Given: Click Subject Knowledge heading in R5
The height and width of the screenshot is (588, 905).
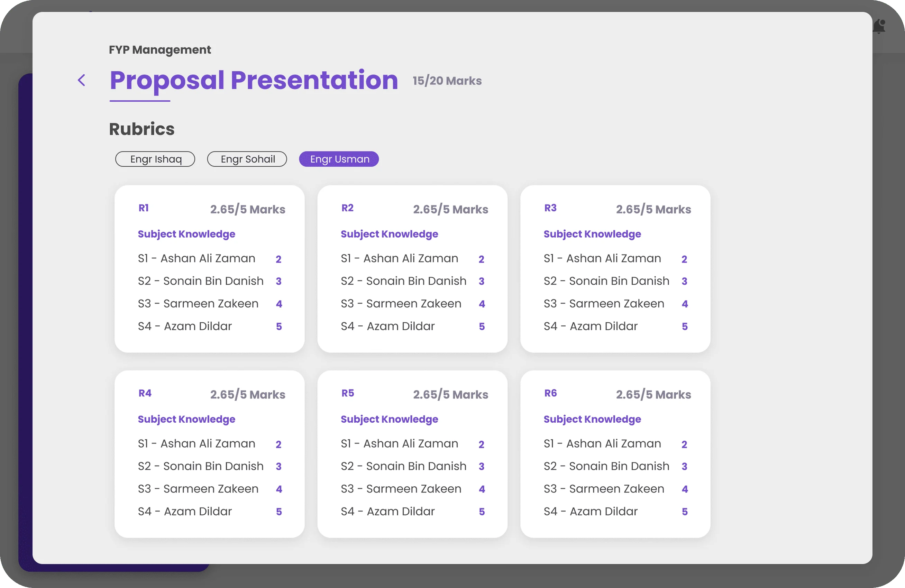Looking at the screenshot, I should click(x=390, y=419).
